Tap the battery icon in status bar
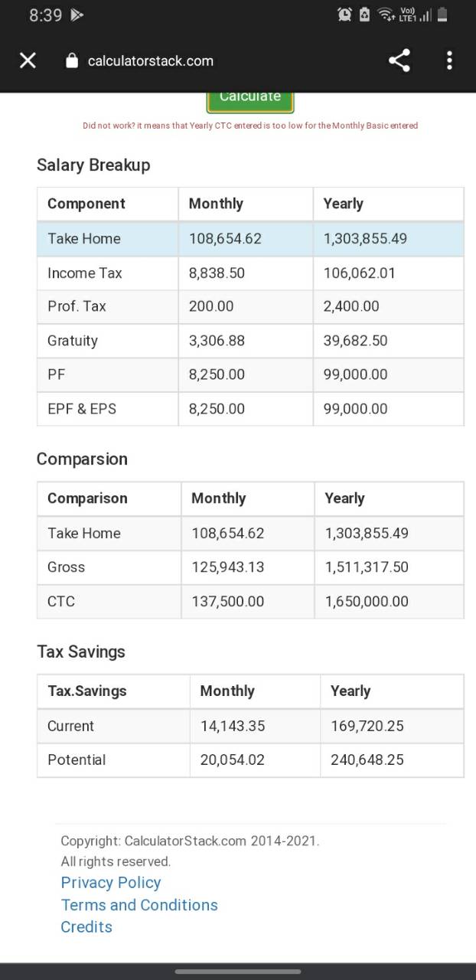Screen dimensions: 476x980 [442, 15]
